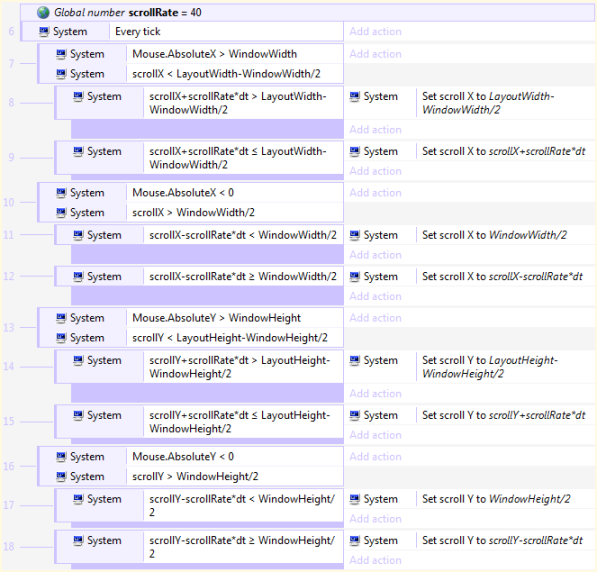This screenshot has width=597, height=572.
Task: Select action Set scroll Y to LayoutHeight-WindowHeight/2
Action: click(490, 367)
